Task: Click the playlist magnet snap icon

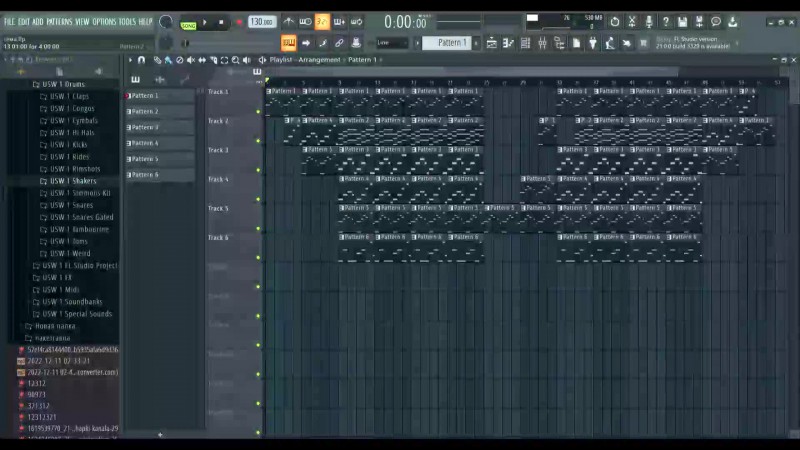Action: 141,60
